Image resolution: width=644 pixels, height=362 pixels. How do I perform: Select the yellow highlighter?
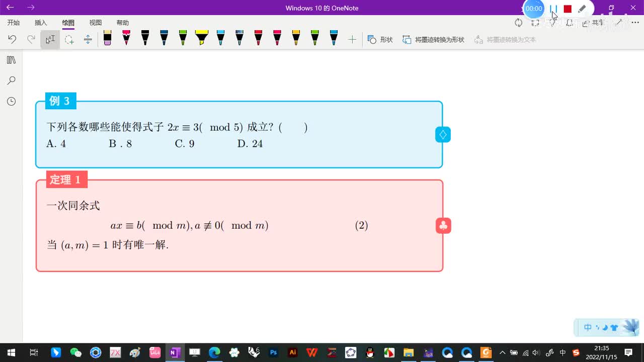201,38
